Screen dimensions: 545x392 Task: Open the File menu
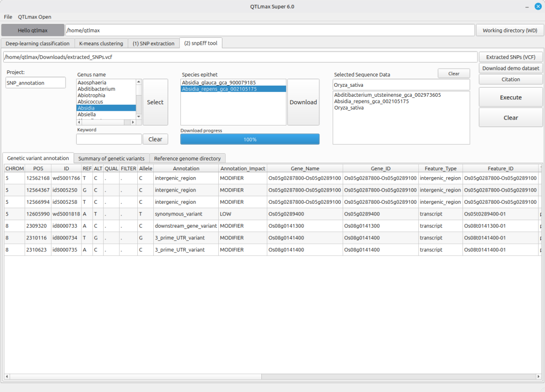(8, 17)
